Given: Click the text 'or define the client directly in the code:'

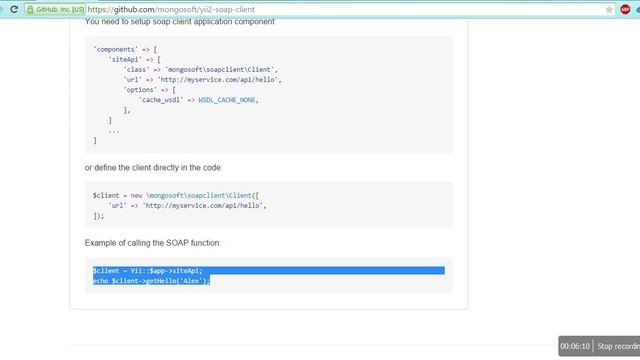Looking at the screenshot, I should coord(153,168).
